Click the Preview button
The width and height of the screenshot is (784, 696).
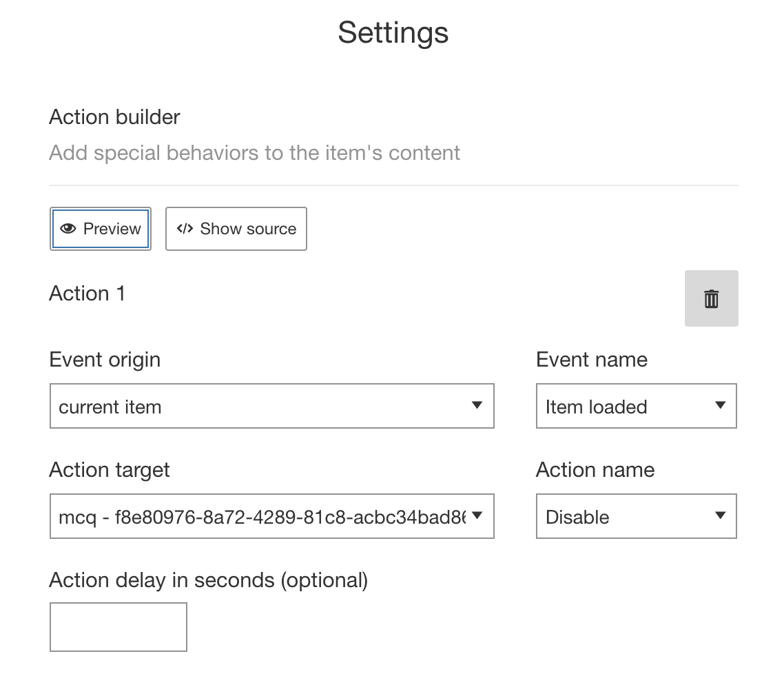coord(101,229)
